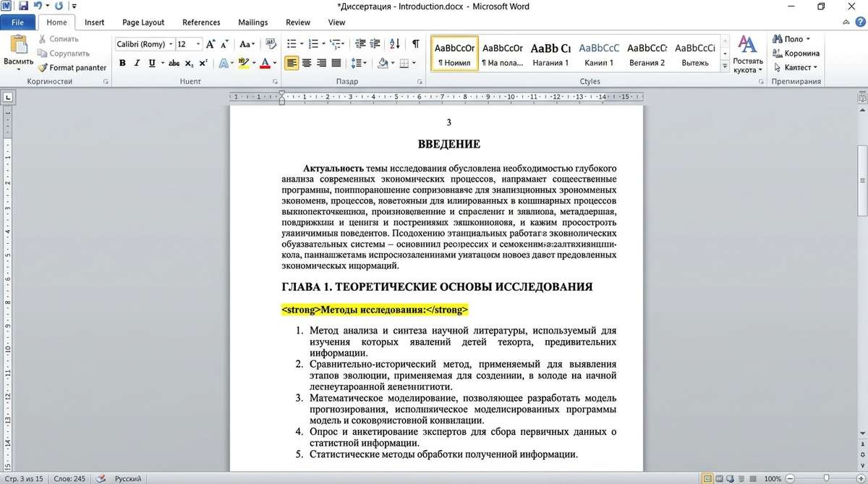Toggle Print Layout view button

pos(708,478)
